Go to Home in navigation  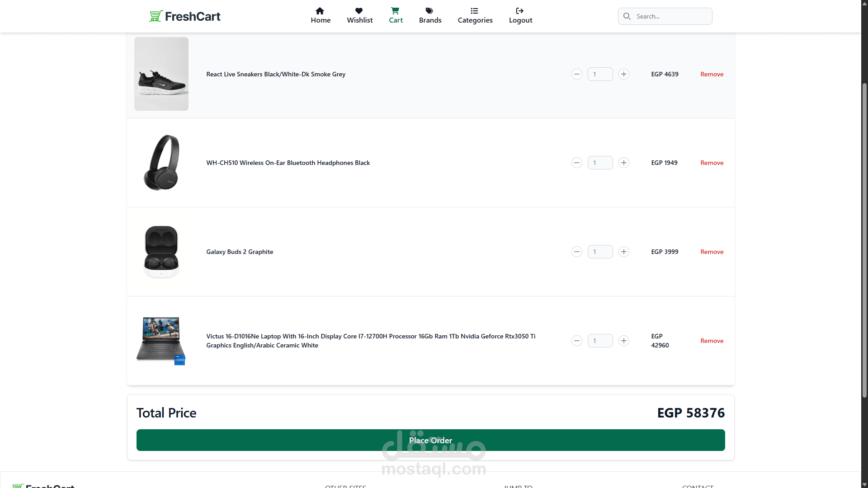click(x=321, y=16)
